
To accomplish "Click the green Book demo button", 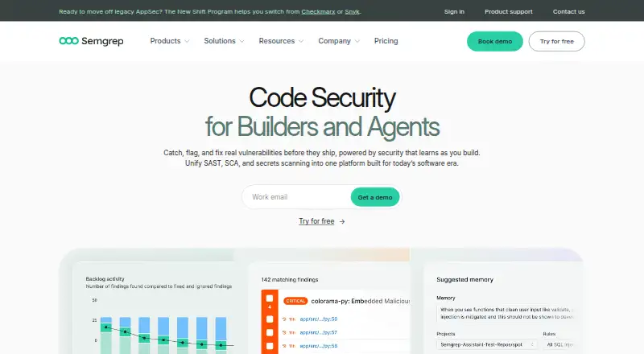I will pos(495,42).
